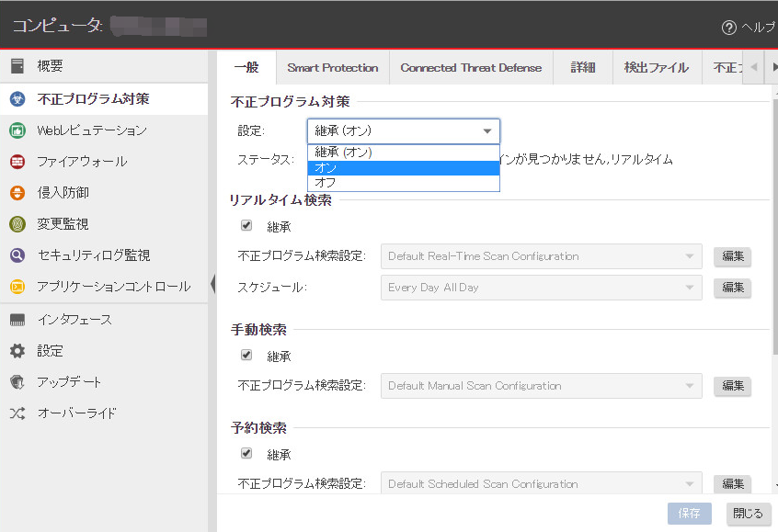Viewport: 778px width, 532px height.
Task: Select the アプリケーションコントロール icon
Action: click(17, 287)
